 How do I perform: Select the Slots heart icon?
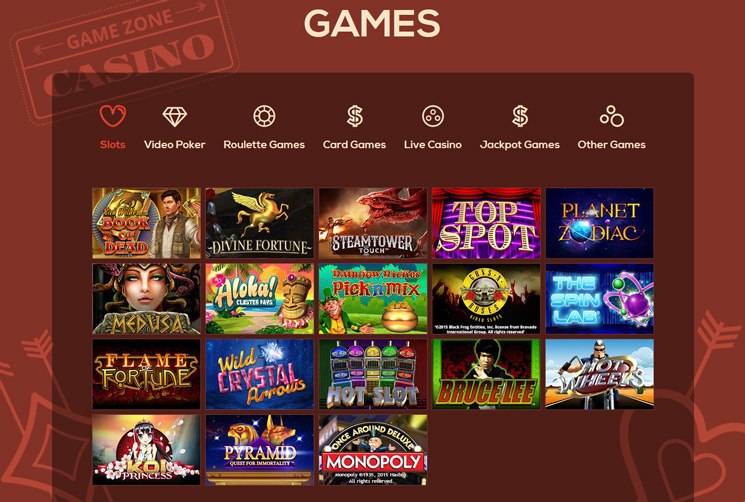point(113,115)
